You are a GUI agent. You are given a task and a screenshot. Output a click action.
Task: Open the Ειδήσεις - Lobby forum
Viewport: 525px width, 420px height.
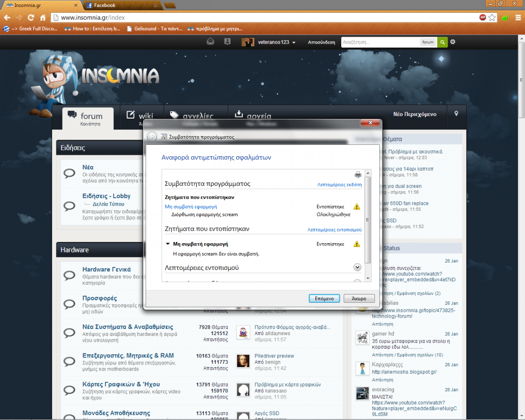106,196
